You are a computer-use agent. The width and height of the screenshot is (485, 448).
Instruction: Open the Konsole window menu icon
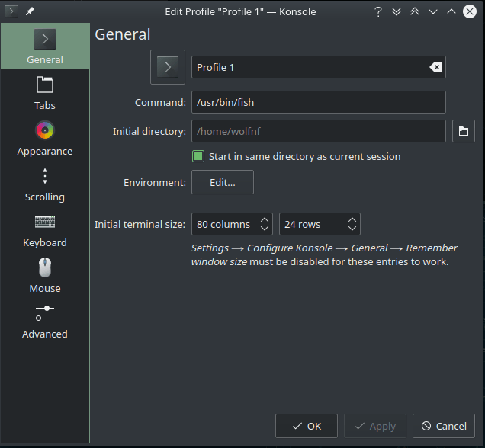point(11,11)
